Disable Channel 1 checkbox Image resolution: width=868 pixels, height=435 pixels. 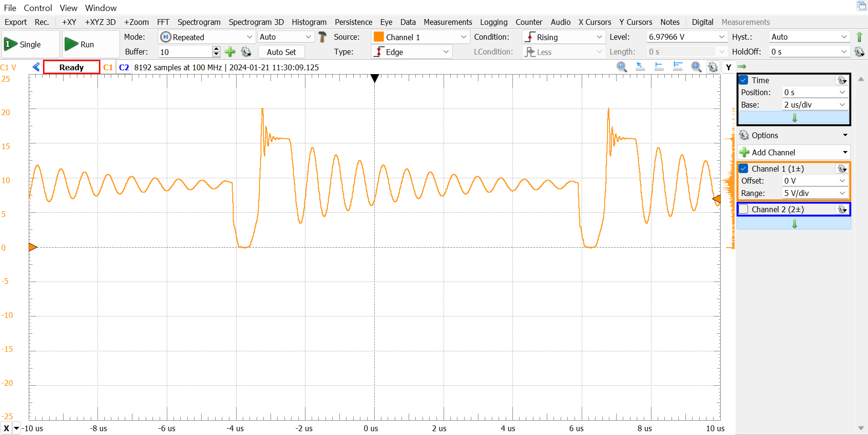[x=744, y=169]
